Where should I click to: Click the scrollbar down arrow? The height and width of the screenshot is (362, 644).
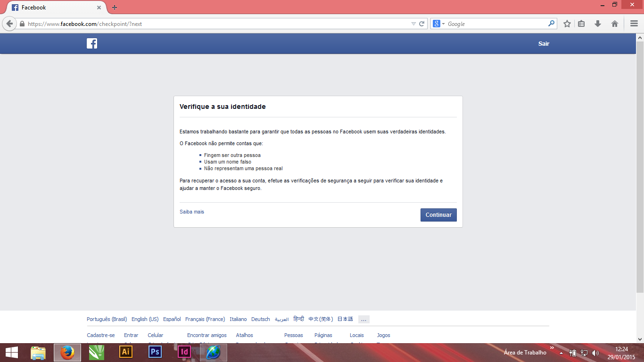[640, 339]
